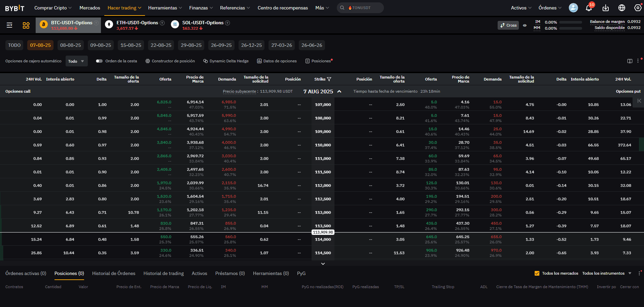Open Todos los instrumentos dropdown

tap(607, 273)
